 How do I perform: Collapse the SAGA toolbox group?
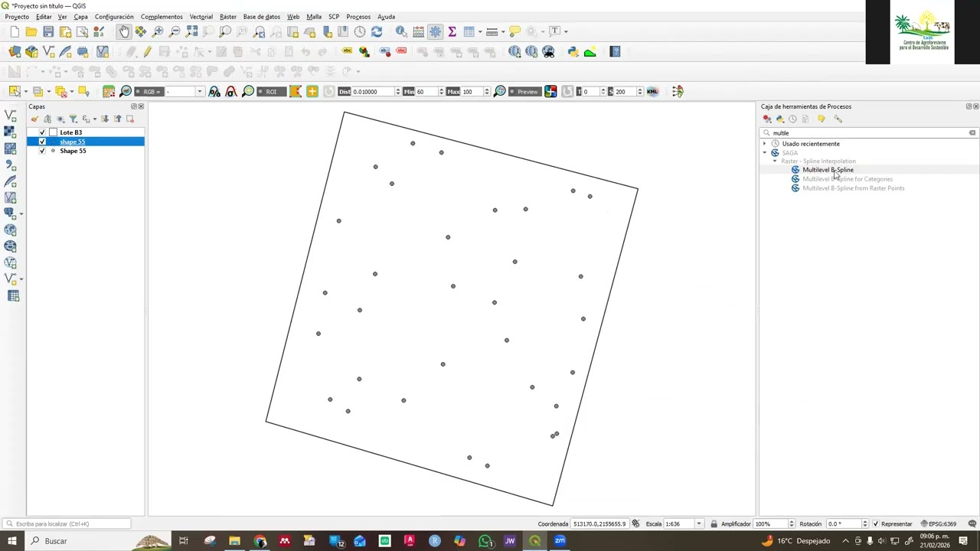point(764,153)
